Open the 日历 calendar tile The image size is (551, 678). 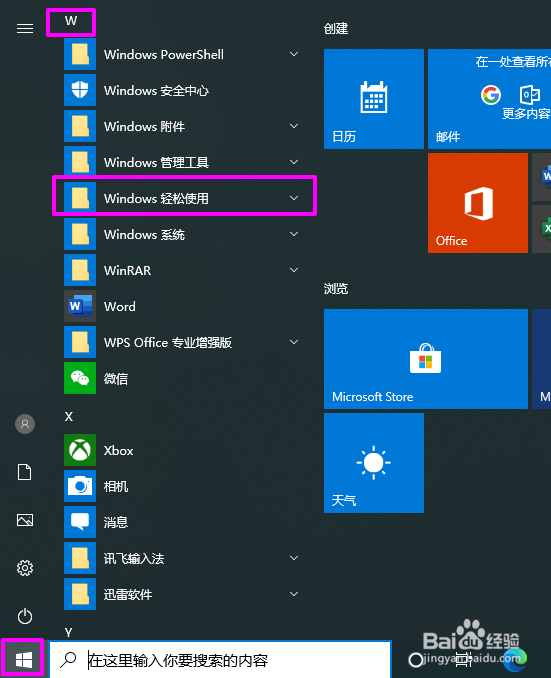(x=374, y=99)
